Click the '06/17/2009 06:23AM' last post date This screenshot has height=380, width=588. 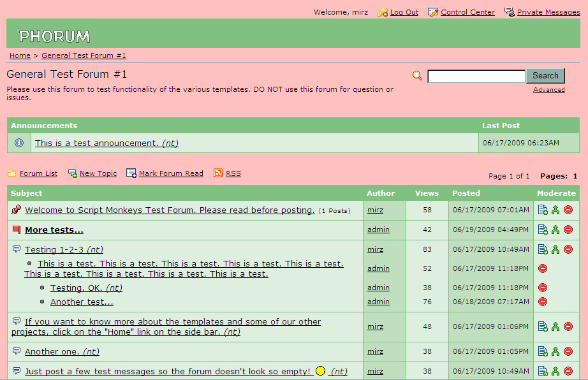pos(521,143)
